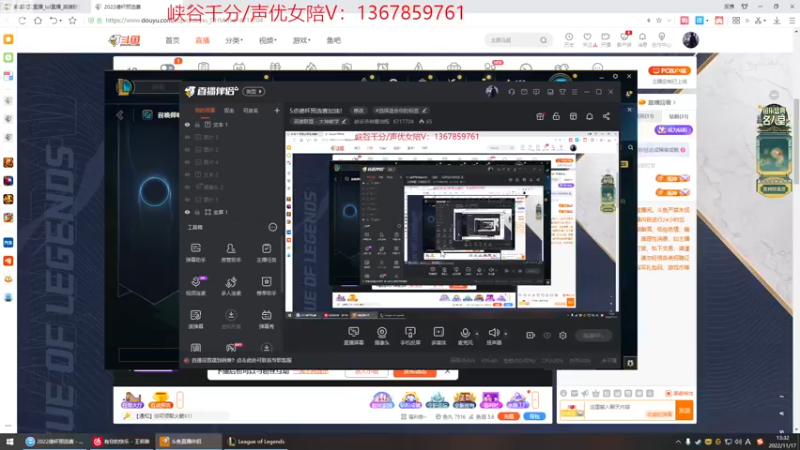Click the unlock padlock icon in toolbar
The width and height of the screenshot is (800, 450).
[556, 116]
